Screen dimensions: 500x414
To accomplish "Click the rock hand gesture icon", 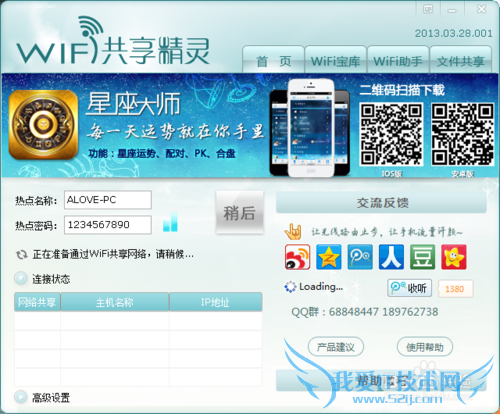I will [x=293, y=232].
